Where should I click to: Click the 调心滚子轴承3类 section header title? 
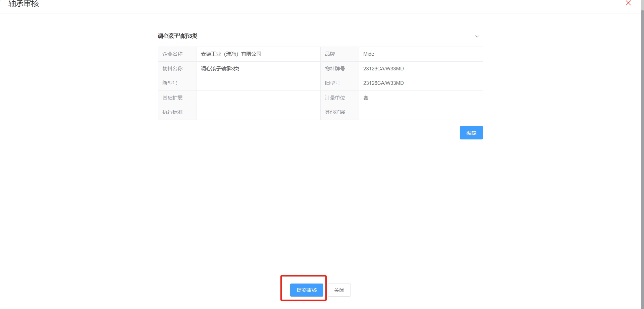click(x=178, y=36)
